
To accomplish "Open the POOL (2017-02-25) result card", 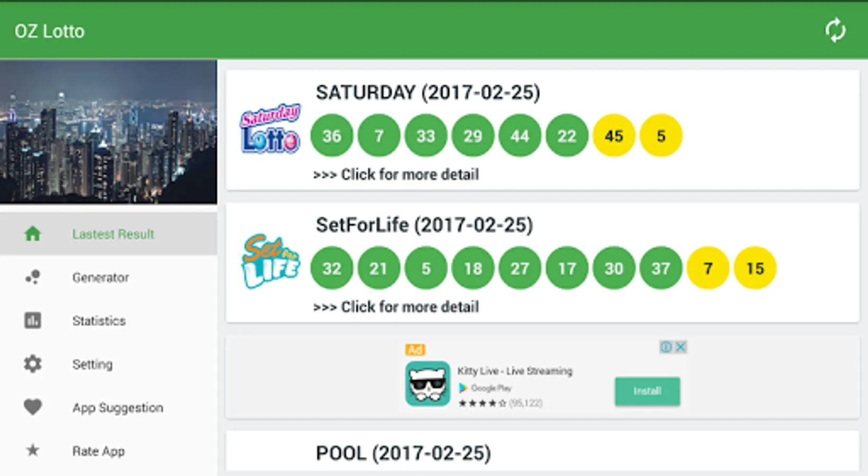I will pyautogui.click(x=542, y=453).
